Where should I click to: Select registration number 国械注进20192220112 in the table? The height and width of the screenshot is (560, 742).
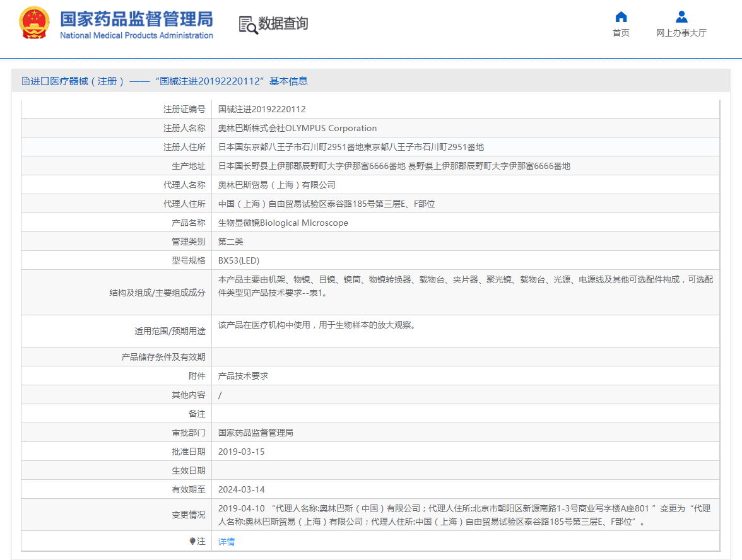(262, 109)
